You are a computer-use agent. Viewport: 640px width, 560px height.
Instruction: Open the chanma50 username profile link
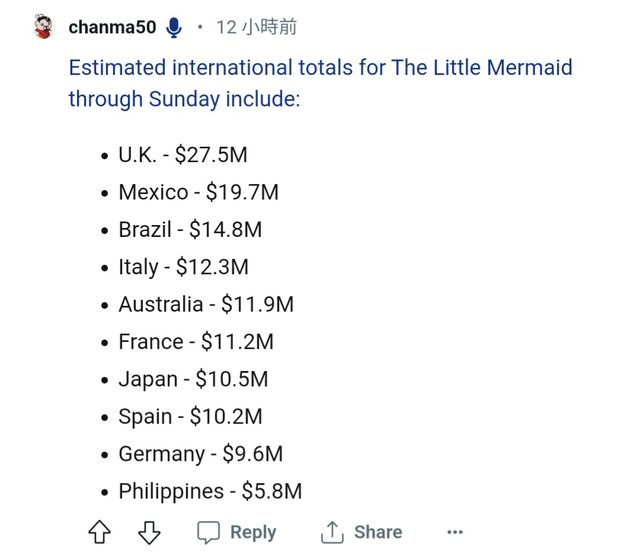click(112, 27)
